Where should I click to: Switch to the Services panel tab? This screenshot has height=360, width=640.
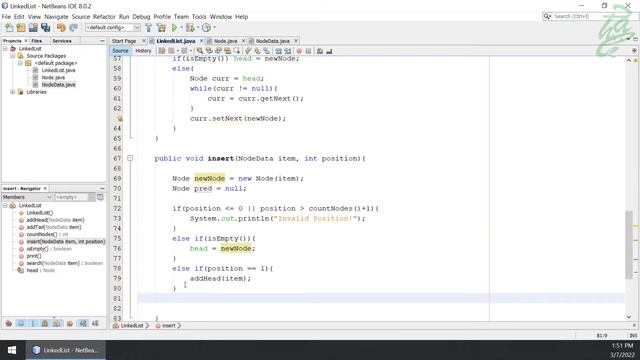[62, 41]
